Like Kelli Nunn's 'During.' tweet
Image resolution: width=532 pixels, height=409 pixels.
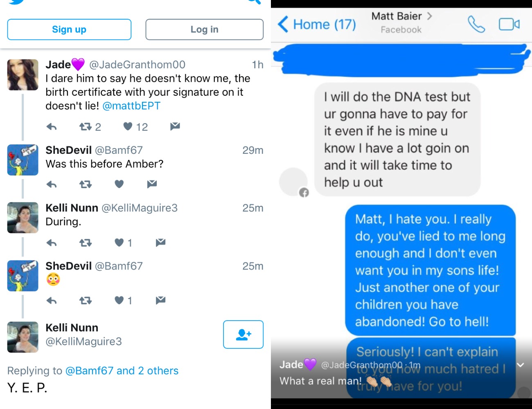coord(119,243)
